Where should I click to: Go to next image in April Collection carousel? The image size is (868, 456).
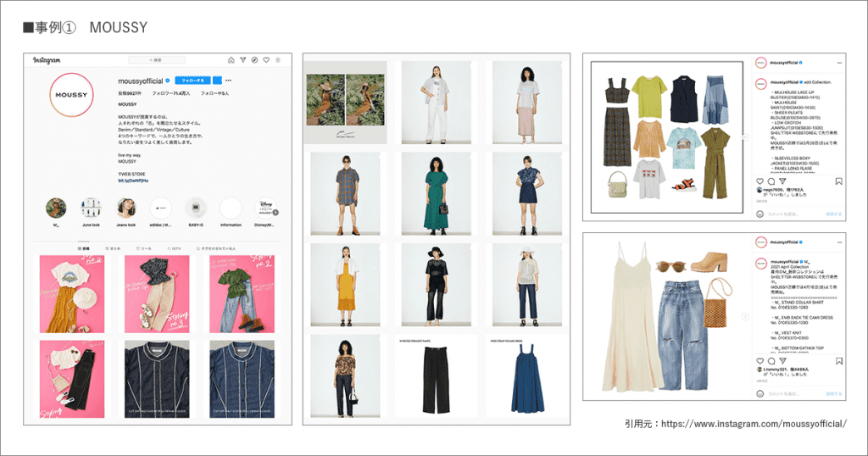point(746,316)
